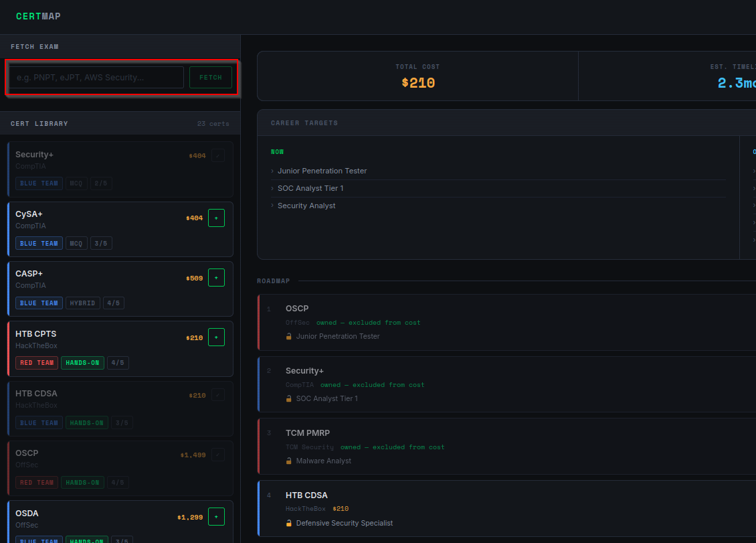Uncheck the Security+ card checkmark
Viewport: 756px width, 543px height.
point(217,155)
